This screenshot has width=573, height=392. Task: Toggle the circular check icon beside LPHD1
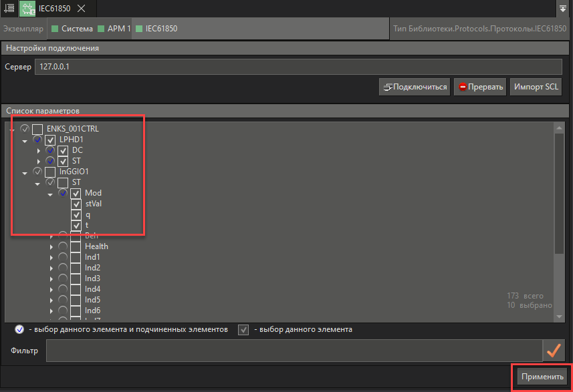click(37, 140)
